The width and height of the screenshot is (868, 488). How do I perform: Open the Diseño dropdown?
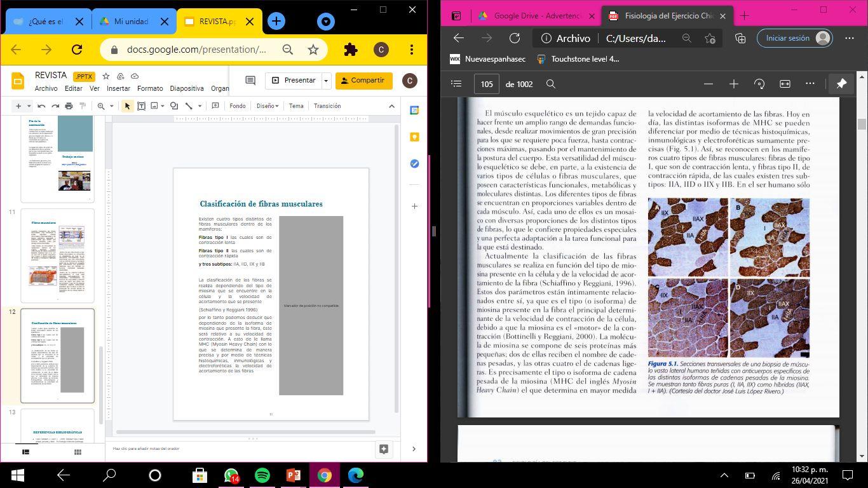tap(267, 106)
